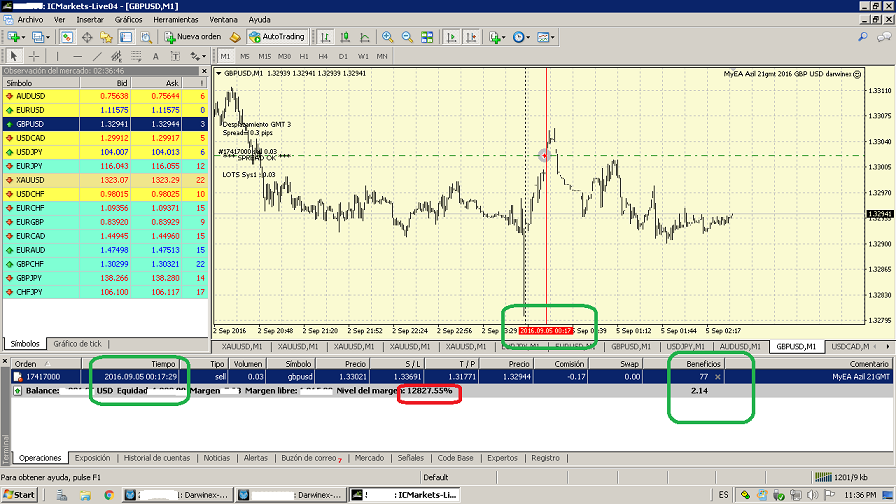Select the crosshair tool

[33, 56]
